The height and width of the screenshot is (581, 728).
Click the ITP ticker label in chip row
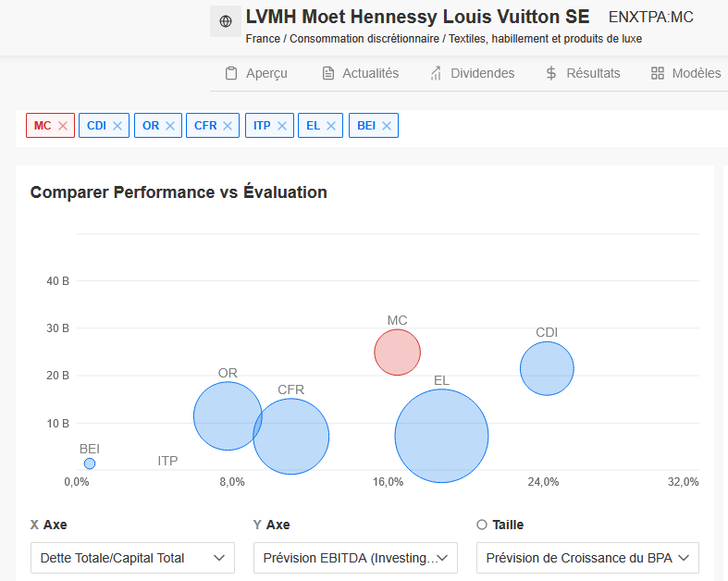coord(262,126)
